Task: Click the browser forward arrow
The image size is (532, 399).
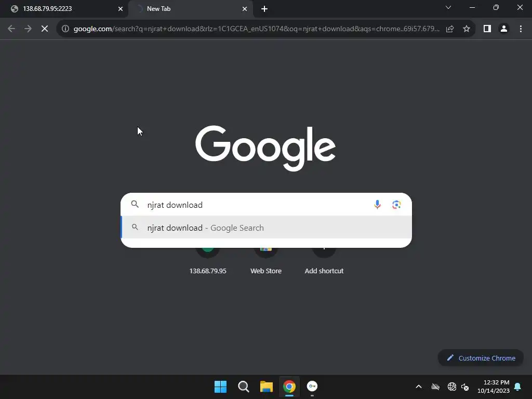Action: coord(28,29)
